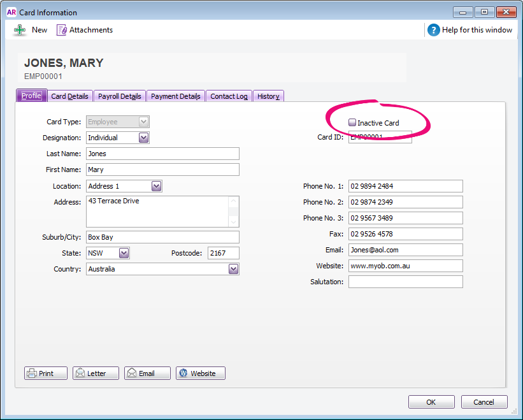523x420 pixels.
Task: Open the Country dropdown
Action: coord(233,269)
